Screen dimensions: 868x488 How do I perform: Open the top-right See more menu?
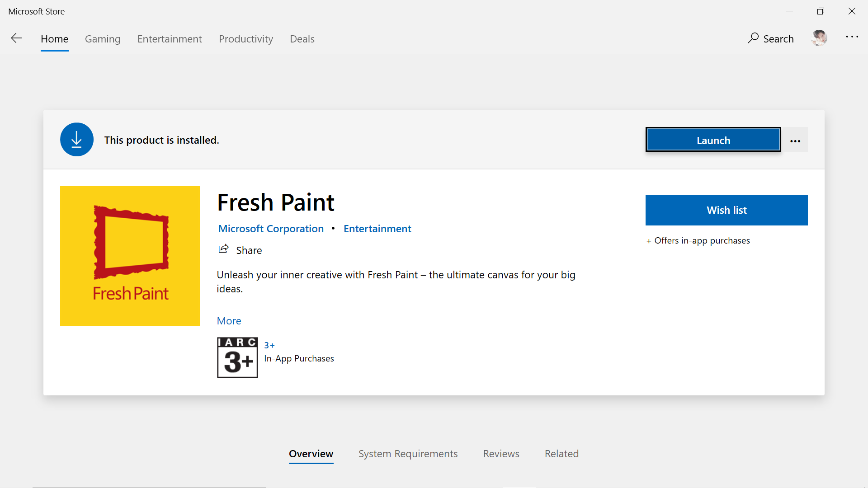pos(852,37)
